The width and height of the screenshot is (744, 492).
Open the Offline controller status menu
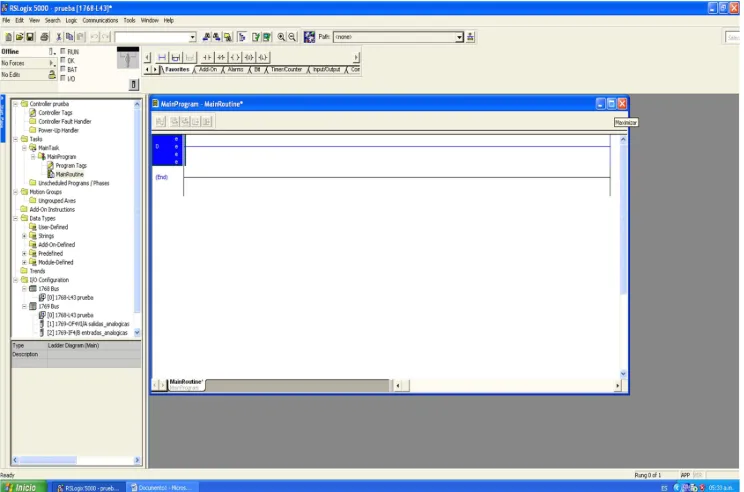[52, 51]
